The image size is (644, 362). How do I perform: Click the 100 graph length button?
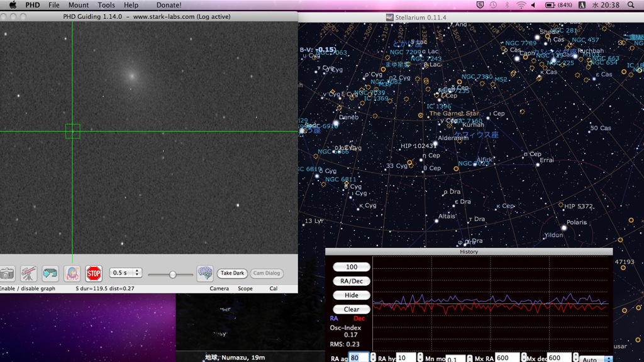(x=352, y=267)
